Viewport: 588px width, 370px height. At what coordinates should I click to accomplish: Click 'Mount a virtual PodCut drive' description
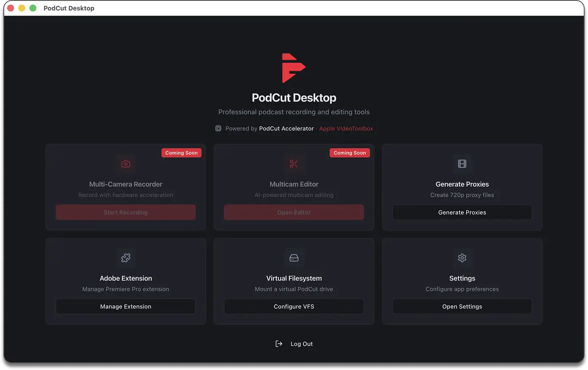[x=294, y=289]
